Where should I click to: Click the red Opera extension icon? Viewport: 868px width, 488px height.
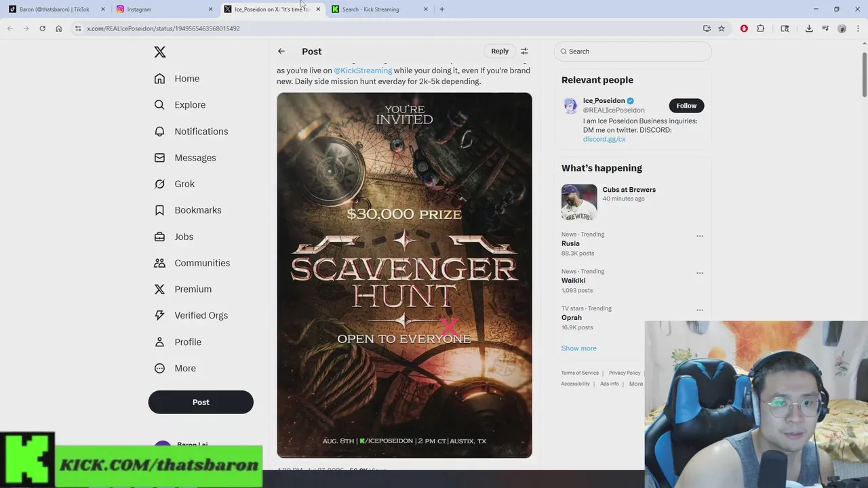tap(744, 28)
